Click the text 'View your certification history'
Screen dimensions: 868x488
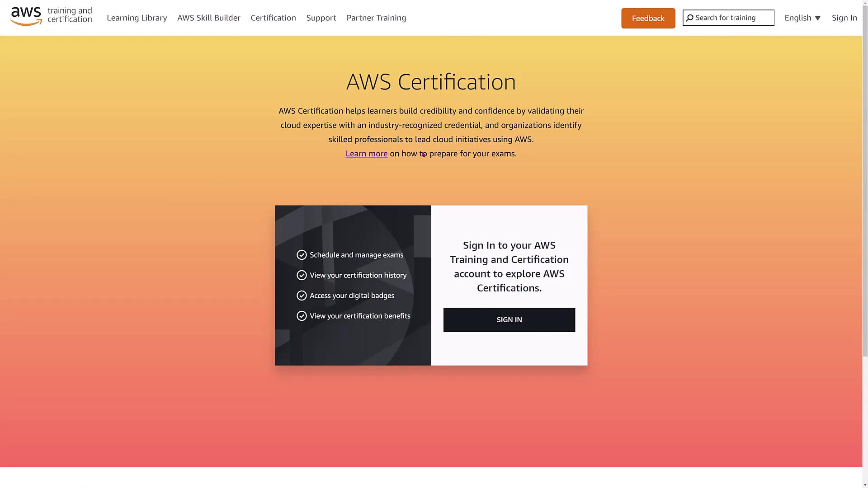click(358, 275)
